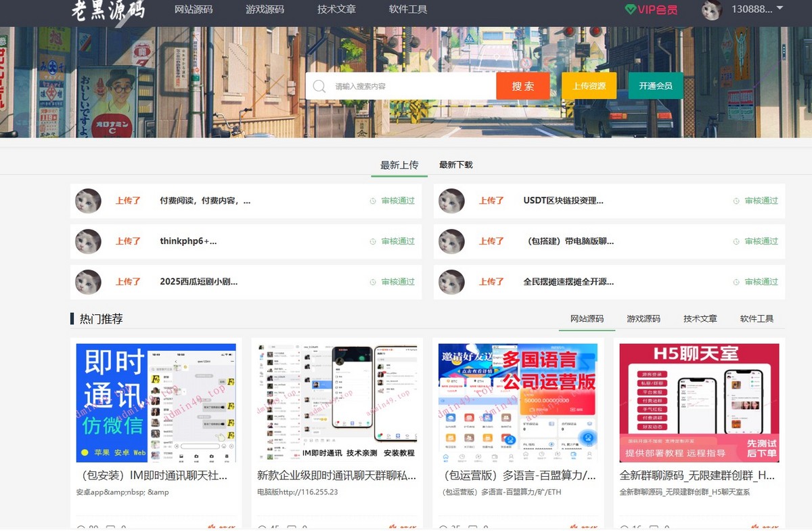
Task: Click the 请输入搜索内容 input field
Action: (399, 86)
